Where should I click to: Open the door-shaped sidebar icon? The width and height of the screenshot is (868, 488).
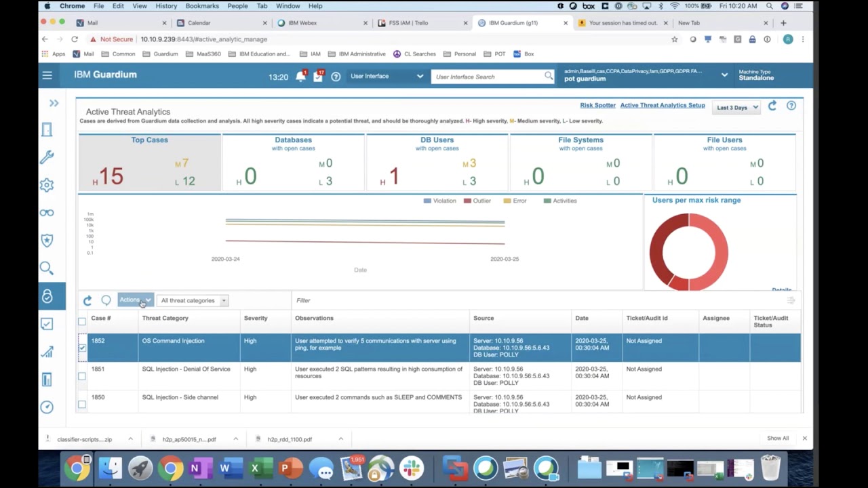pyautogui.click(x=47, y=129)
